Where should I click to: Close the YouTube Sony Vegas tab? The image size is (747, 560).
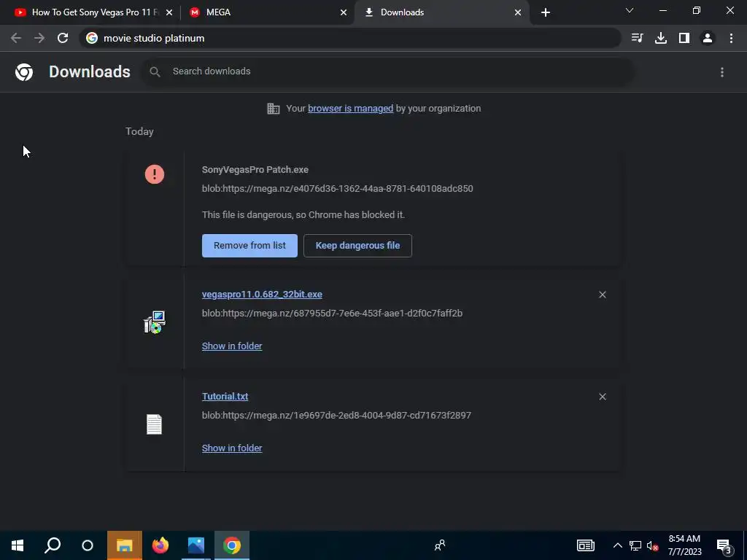[x=169, y=12]
